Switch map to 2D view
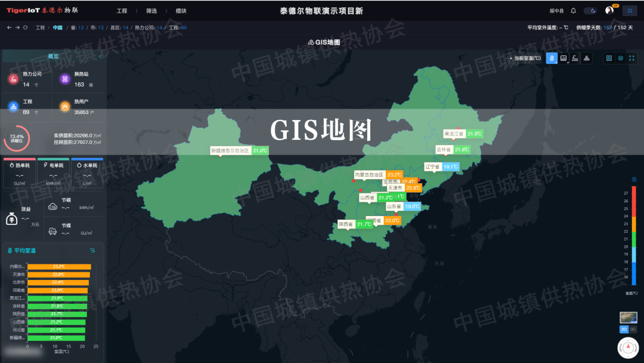This screenshot has height=363, width=644. [x=624, y=329]
